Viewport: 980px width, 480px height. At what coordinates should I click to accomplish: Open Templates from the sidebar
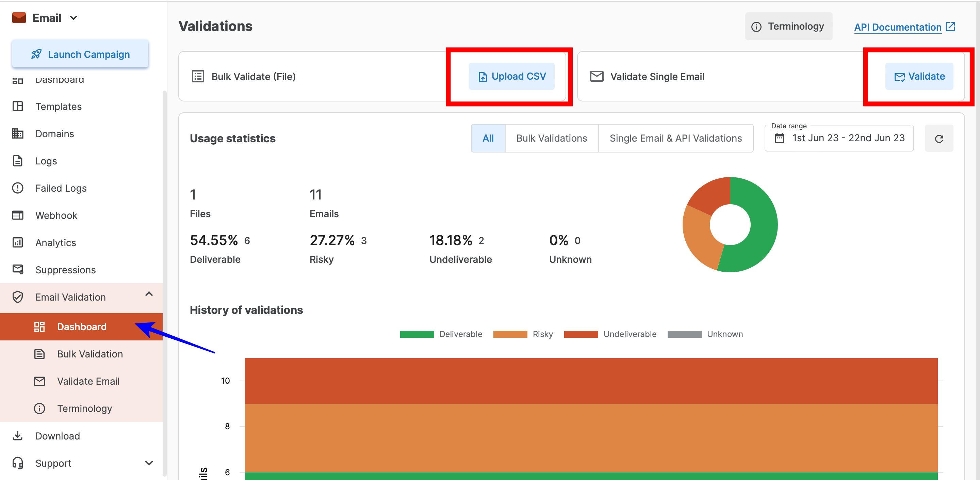(81, 107)
